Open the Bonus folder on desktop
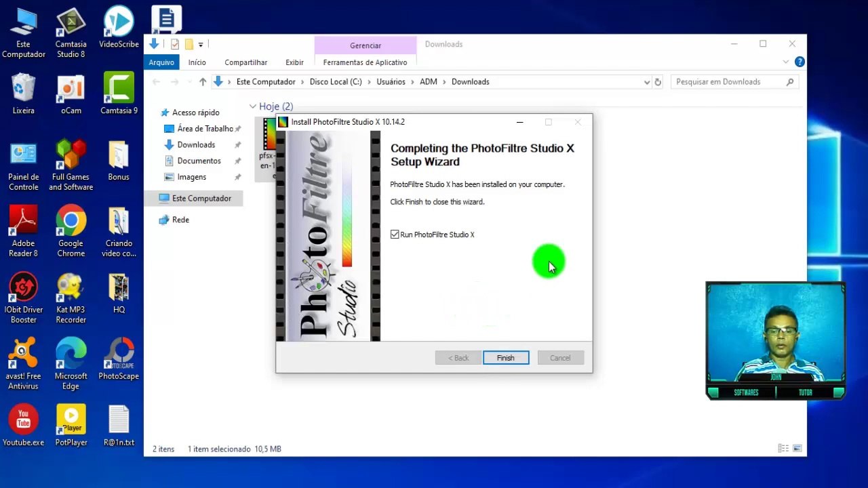868x488 pixels. (119, 161)
